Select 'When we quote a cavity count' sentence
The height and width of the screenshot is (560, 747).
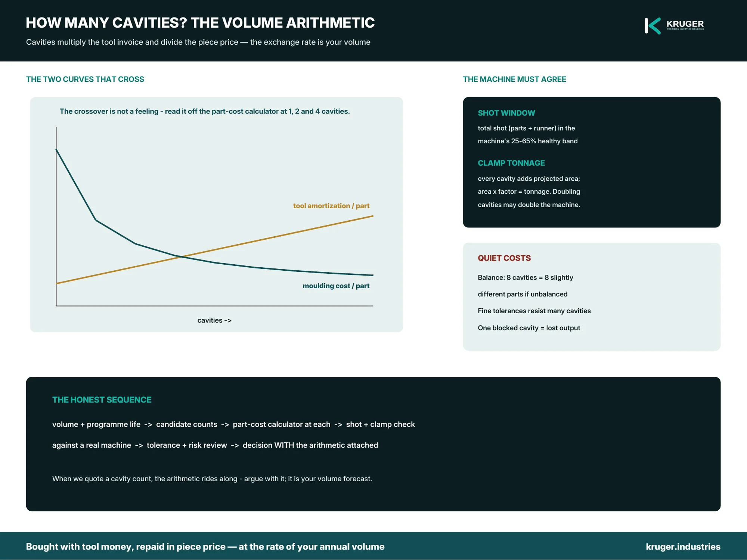tap(212, 479)
